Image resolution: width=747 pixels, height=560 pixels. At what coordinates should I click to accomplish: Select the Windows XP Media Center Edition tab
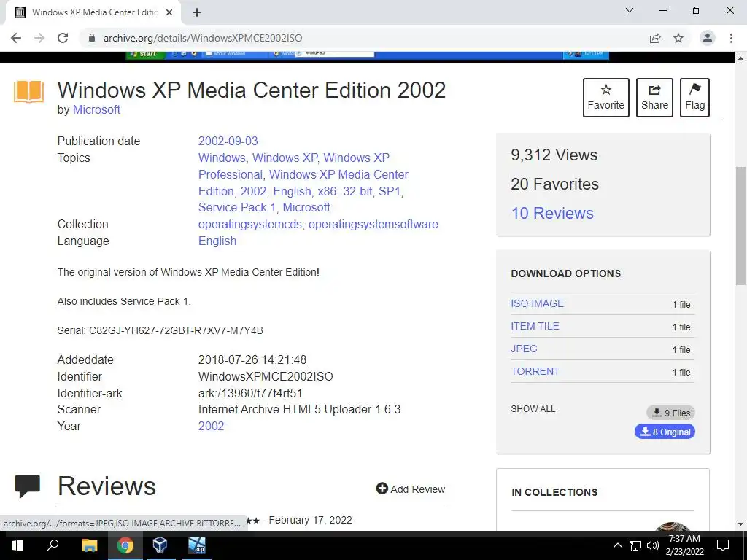point(93,12)
